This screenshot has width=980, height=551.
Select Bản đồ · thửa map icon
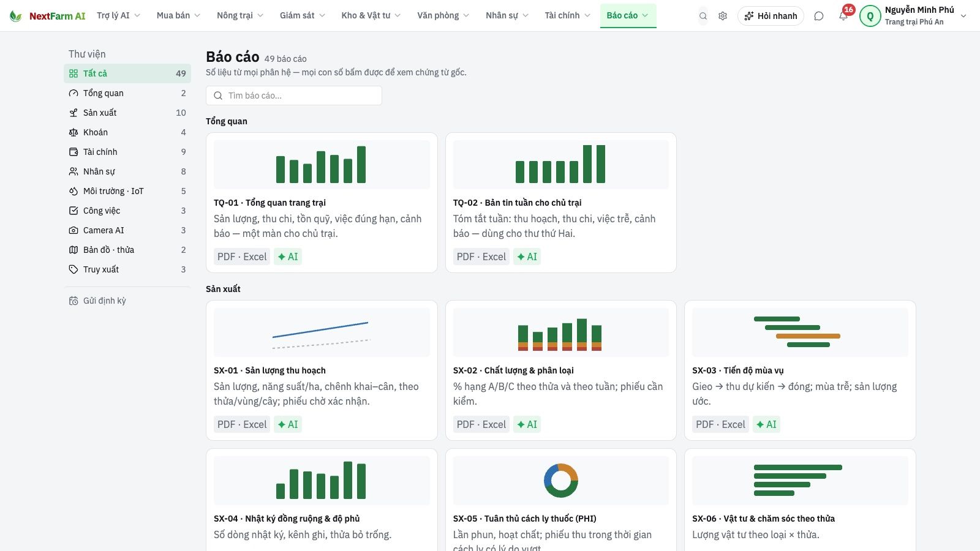click(x=73, y=250)
